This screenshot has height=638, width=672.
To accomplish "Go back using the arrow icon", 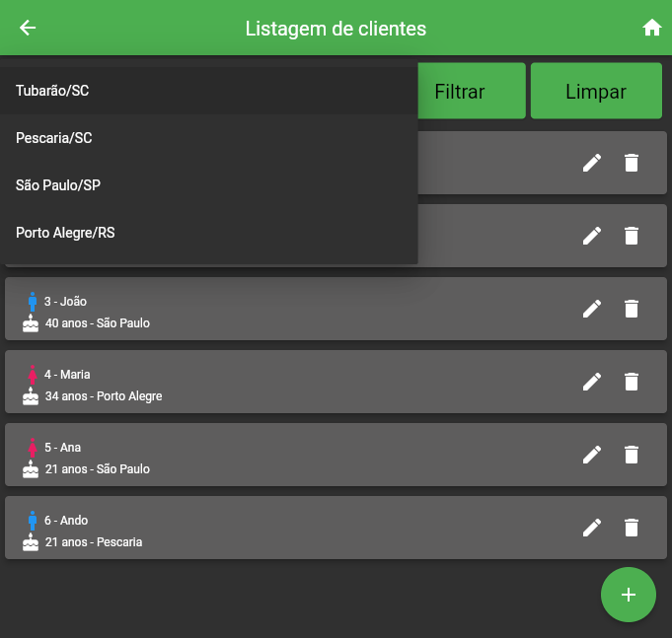I will 28,28.
